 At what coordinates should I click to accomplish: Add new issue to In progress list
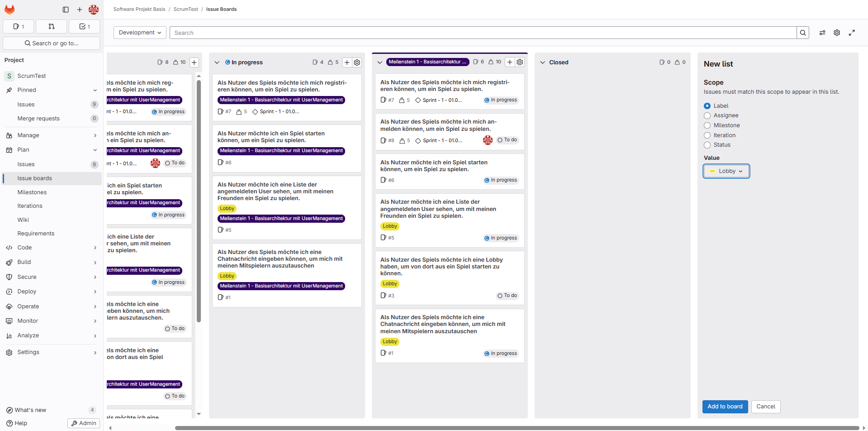pyautogui.click(x=347, y=62)
